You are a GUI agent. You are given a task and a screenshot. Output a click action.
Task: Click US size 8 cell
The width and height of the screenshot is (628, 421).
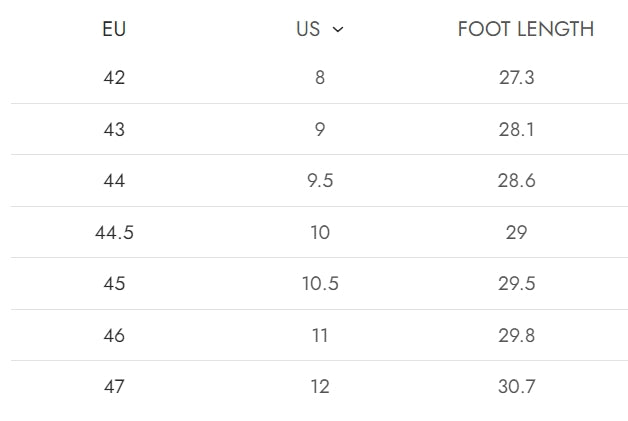[x=320, y=78]
